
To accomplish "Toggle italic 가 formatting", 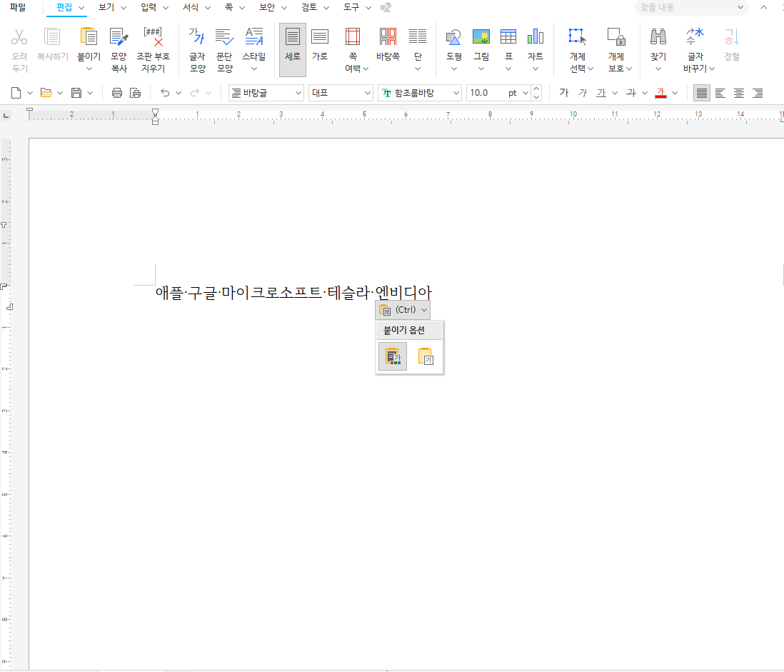I will 583,93.
